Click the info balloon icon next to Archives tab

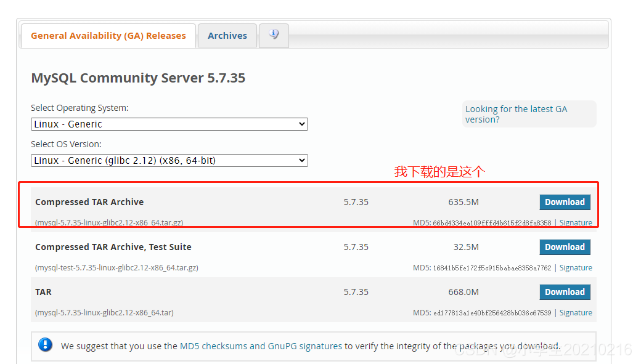tap(274, 35)
